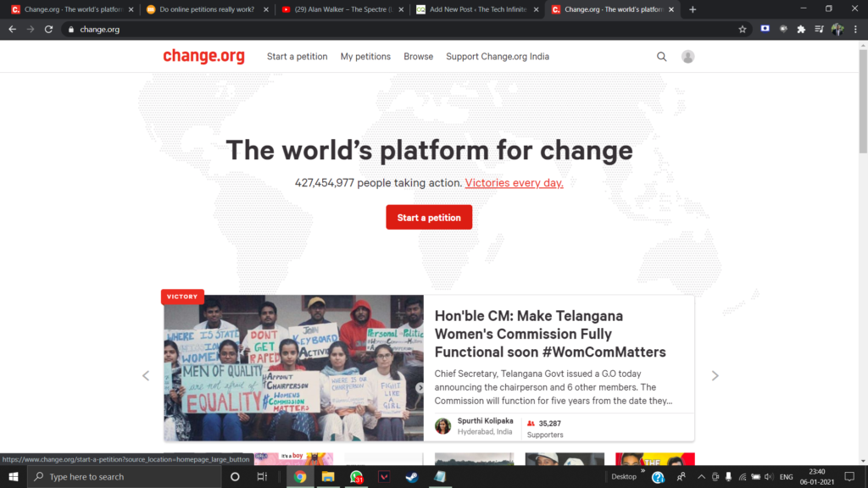Open Task View from the taskbar
This screenshot has height=488, width=868.
(262, 476)
